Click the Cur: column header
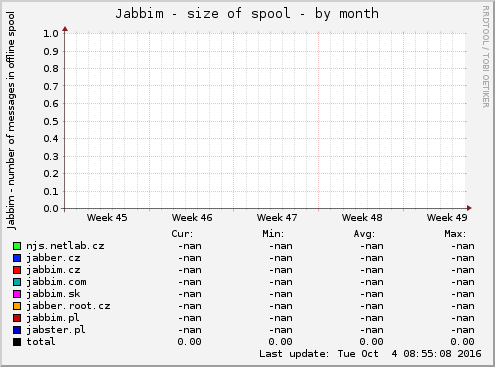495x367 pixels. 182,234
